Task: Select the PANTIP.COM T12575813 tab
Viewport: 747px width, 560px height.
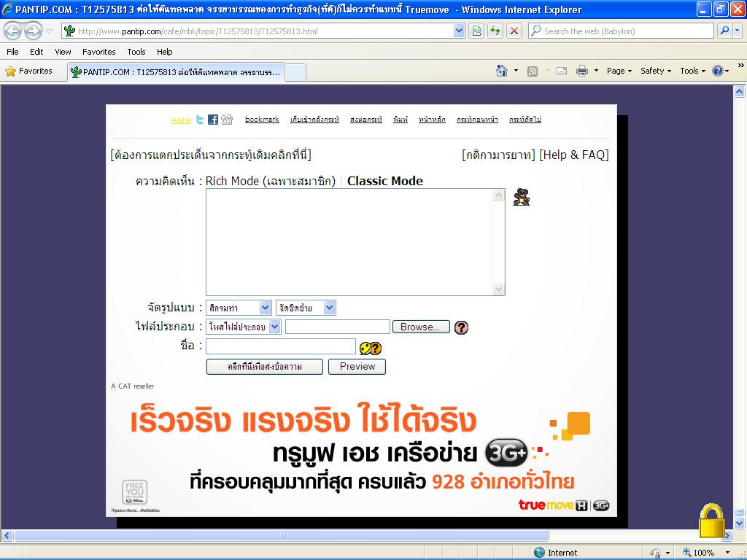Action: [x=177, y=72]
